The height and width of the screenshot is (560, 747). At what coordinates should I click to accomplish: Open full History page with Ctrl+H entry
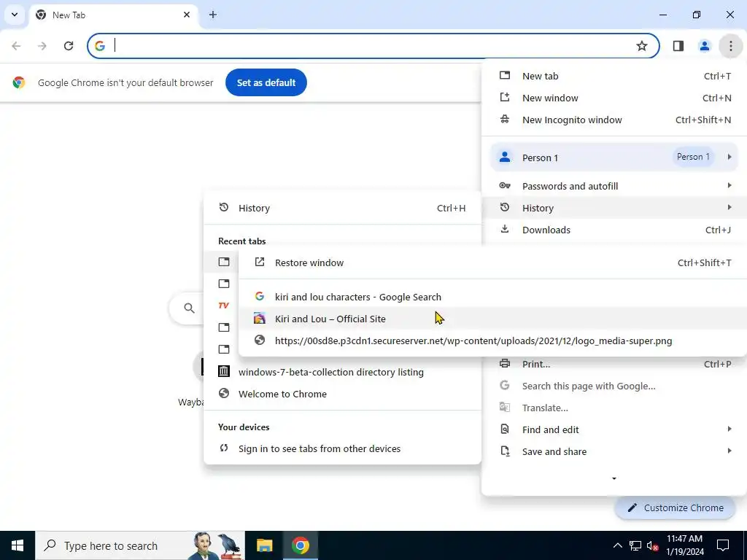point(342,208)
